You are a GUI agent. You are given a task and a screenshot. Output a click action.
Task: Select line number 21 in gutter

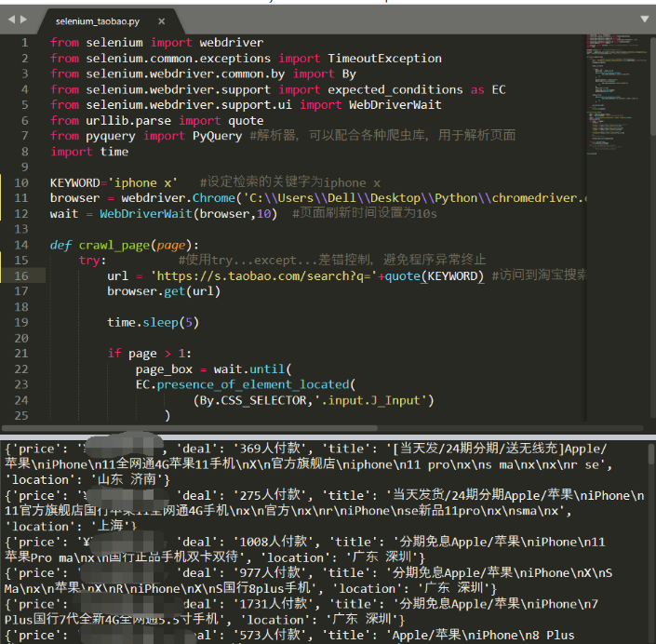click(x=21, y=354)
